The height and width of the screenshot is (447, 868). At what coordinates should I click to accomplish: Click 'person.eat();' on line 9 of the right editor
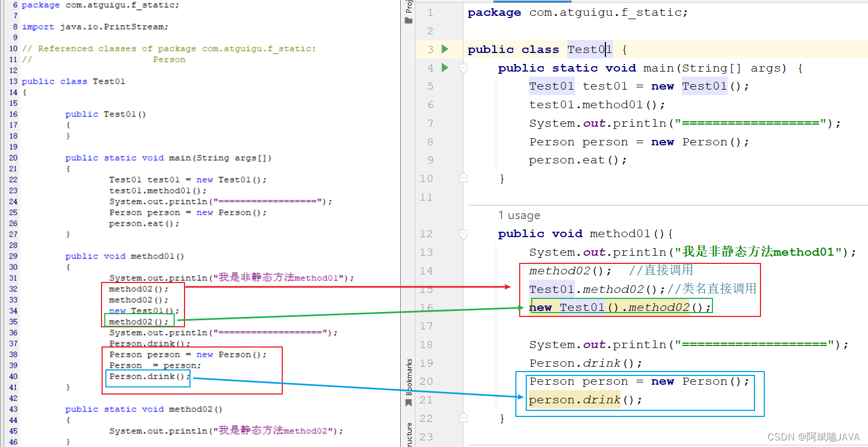[x=578, y=160]
